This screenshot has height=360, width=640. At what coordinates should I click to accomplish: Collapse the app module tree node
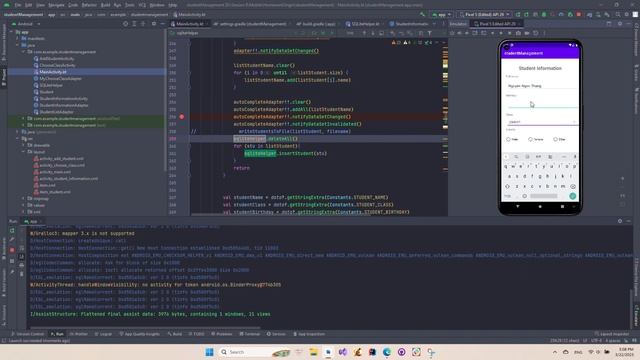pyautogui.click(x=11, y=32)
